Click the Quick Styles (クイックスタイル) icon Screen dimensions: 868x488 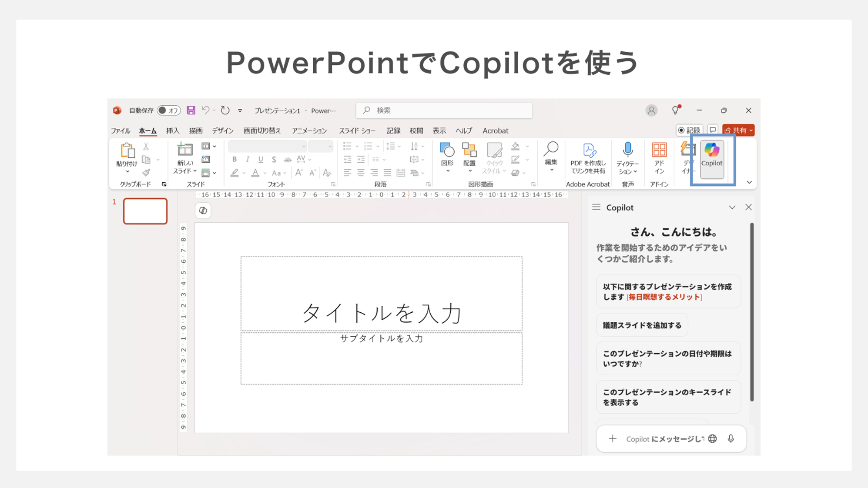[494, 150]
